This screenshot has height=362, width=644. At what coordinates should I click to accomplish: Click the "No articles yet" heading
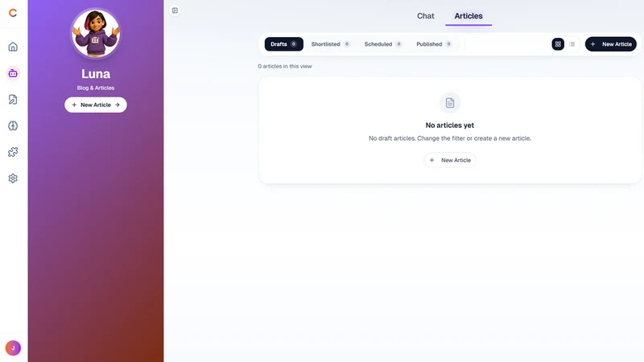pos(450,125)
